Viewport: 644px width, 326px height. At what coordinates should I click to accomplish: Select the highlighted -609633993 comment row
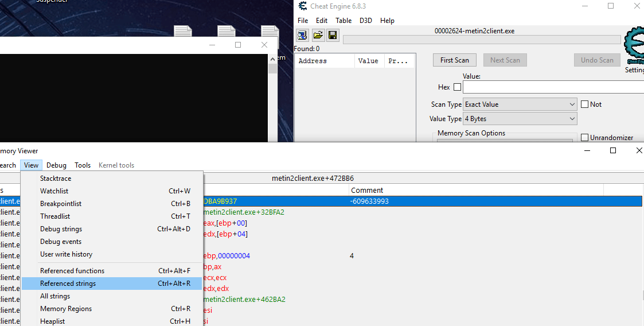click(321, 201)
